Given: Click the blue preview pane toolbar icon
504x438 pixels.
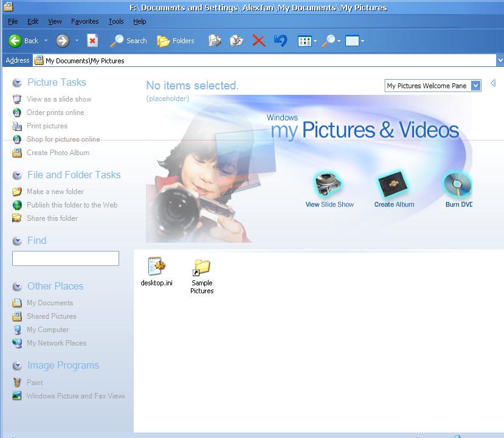Looking at the screenshot, I should coord(352,41).
